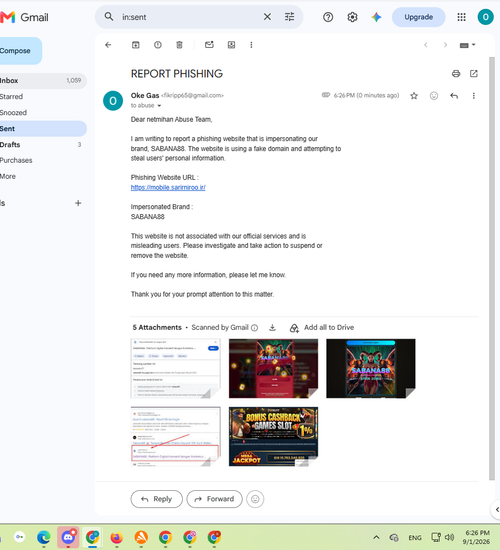500x550 pixels.
Task: Open the Gmail support help icon
Action: point(328,17)
